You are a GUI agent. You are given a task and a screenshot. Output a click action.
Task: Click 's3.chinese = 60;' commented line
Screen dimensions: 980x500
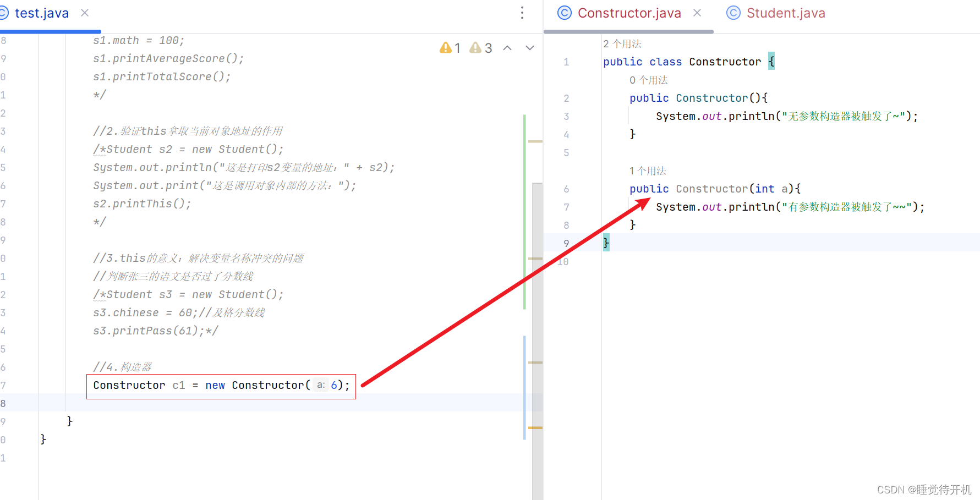click(x=179, y=312)
